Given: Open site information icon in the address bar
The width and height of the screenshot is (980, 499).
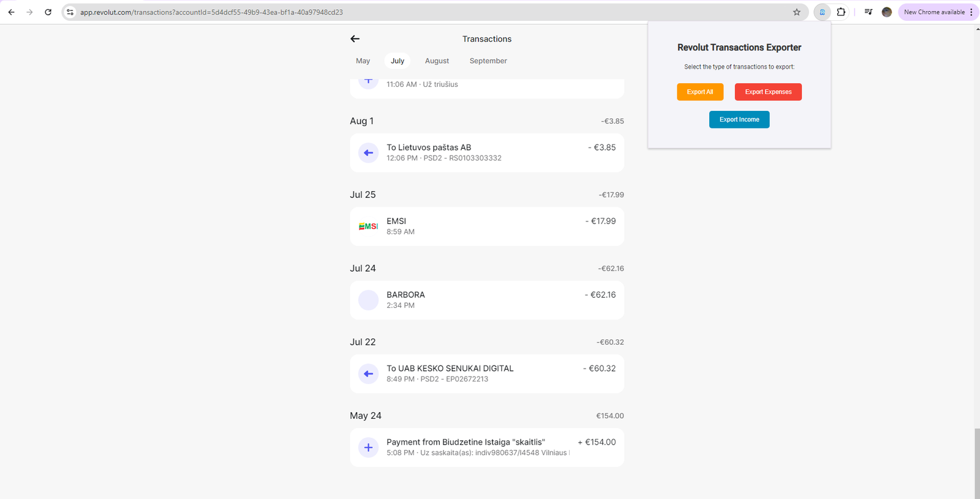Looking at the screenshot, I should [70, 12].
